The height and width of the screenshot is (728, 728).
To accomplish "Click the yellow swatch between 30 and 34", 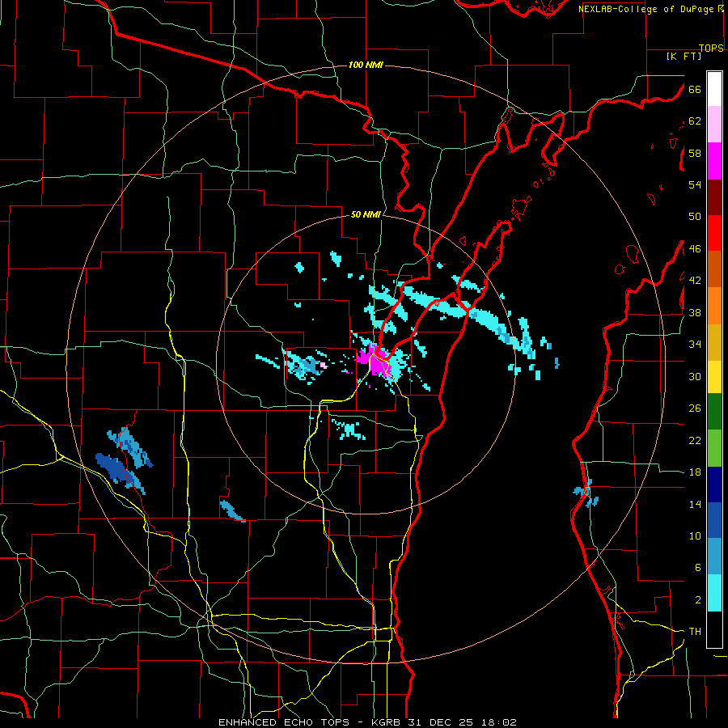I will (x=714, y=376).
